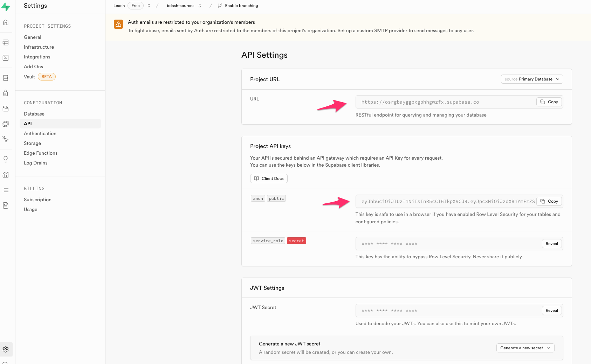Open the Supabase logo icon
The width and height of the screenshot is (591, 364).
(6, 7)
